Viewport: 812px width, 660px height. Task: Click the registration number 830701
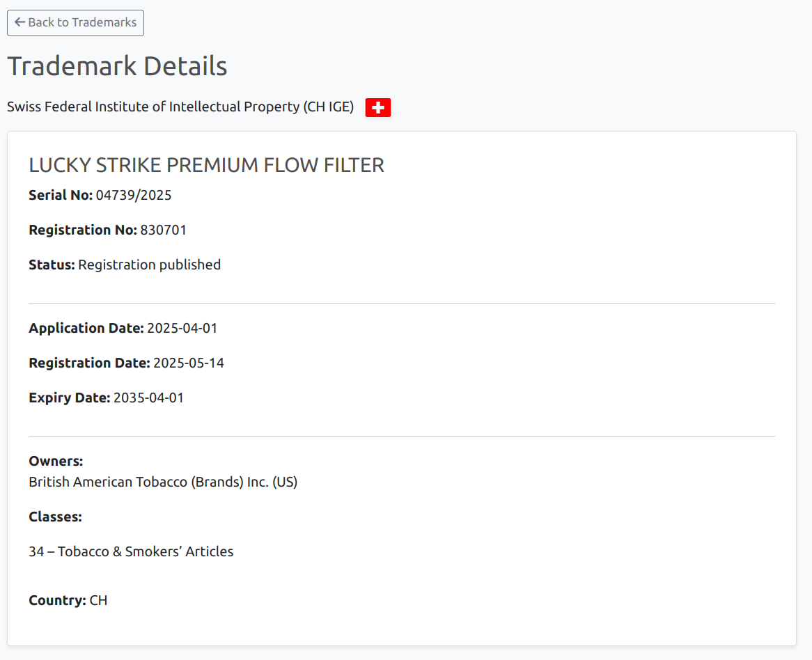(x=164, y=230)
